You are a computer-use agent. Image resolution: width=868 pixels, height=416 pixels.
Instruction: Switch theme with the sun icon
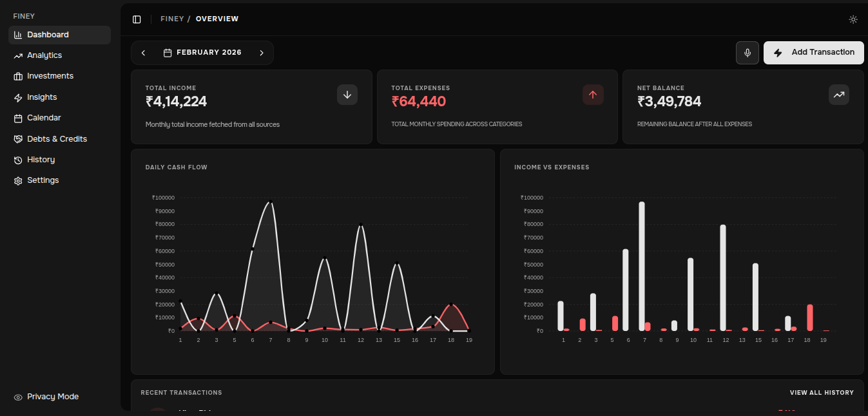click(x=853, y=19)
